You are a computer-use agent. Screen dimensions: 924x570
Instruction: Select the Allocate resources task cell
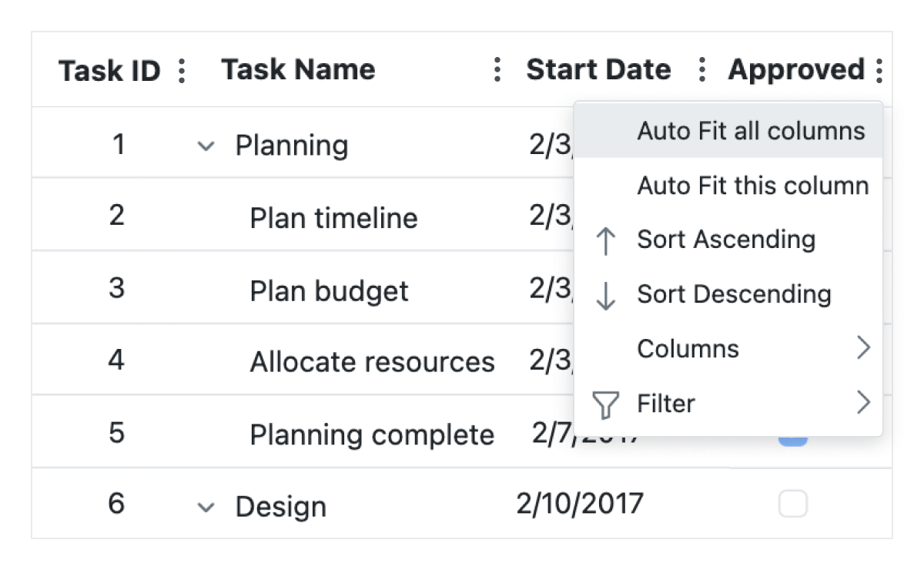[x=373, y=361]
